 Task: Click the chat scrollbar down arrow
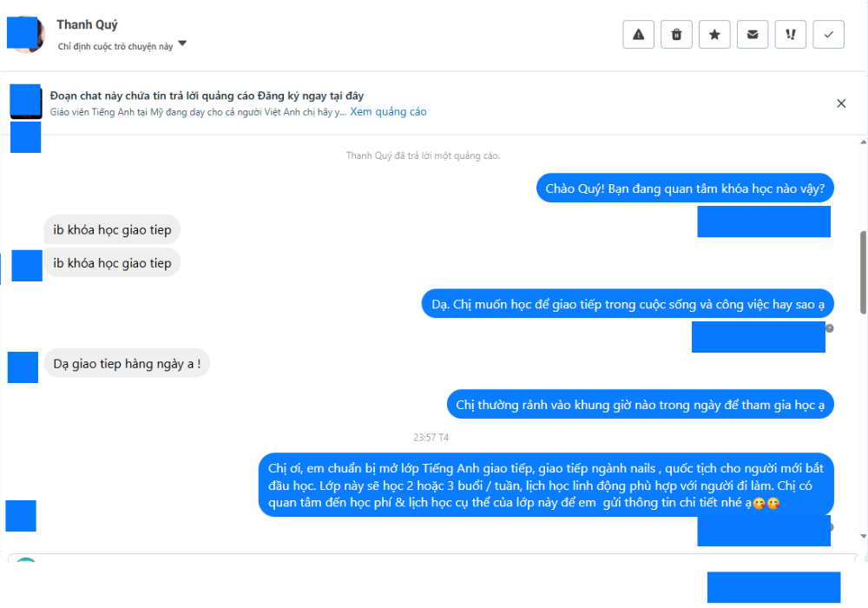863,536
